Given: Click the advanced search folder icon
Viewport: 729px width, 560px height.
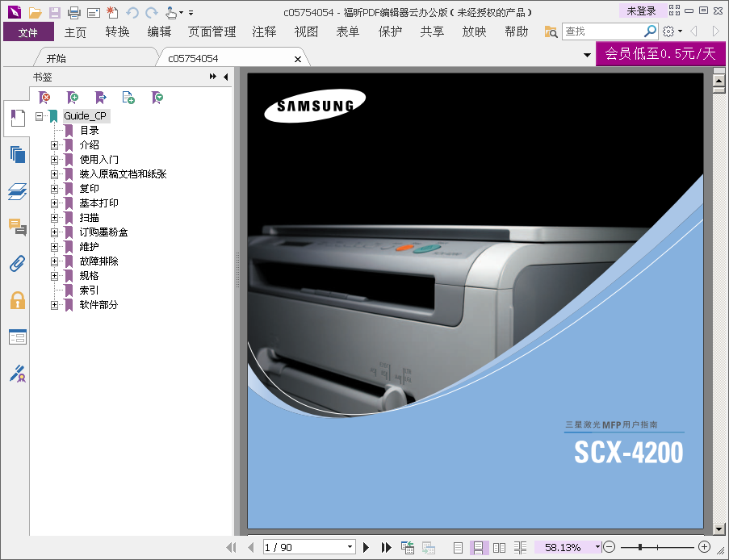Looking at the screenshot, I should (551, 31).
